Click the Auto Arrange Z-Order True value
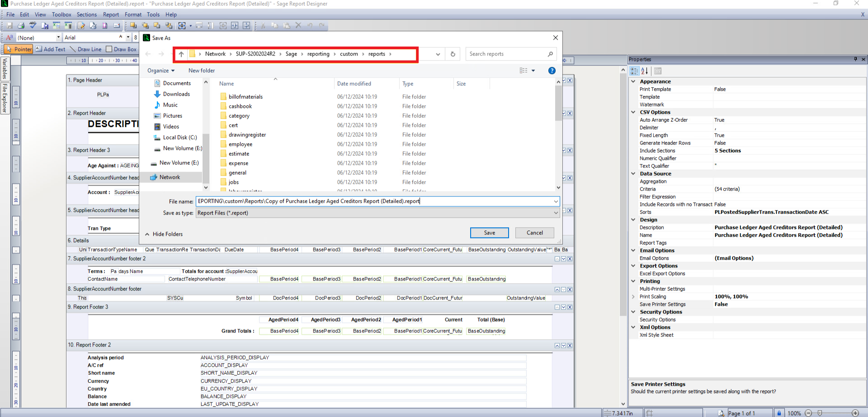The width and height of the screenshot is (868, 417). coord(719,120)
